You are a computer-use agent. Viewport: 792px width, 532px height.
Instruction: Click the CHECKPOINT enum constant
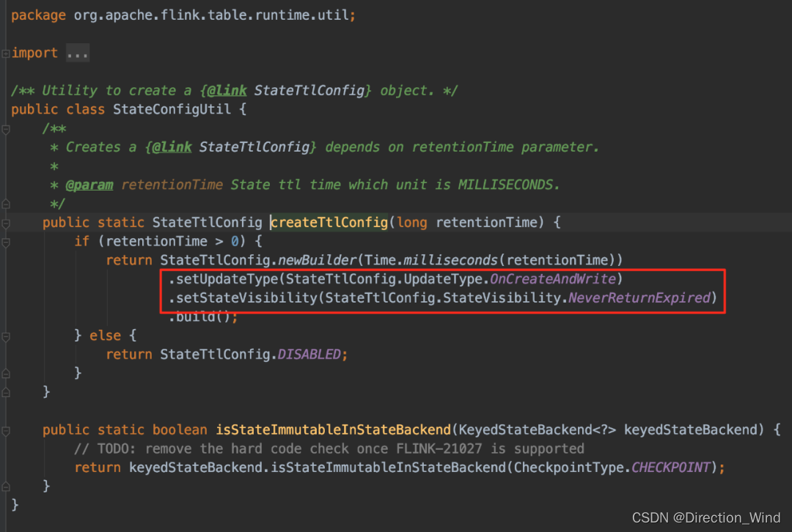pos(671,468)
